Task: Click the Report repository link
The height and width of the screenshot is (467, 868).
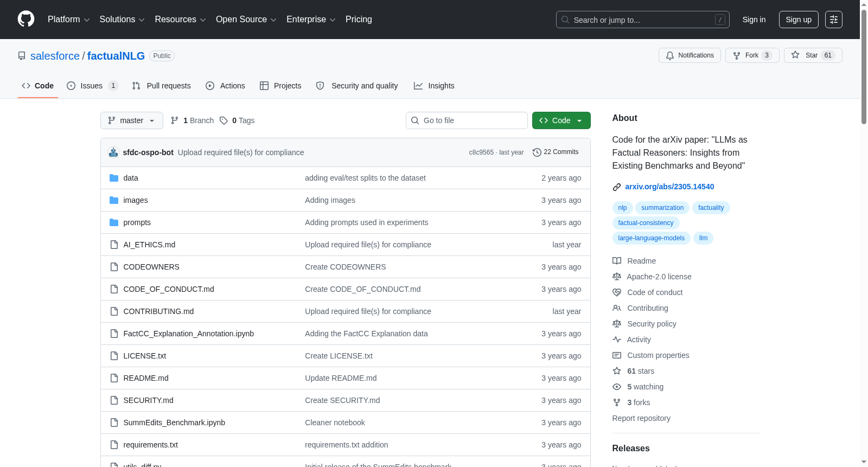Action: 641,418
